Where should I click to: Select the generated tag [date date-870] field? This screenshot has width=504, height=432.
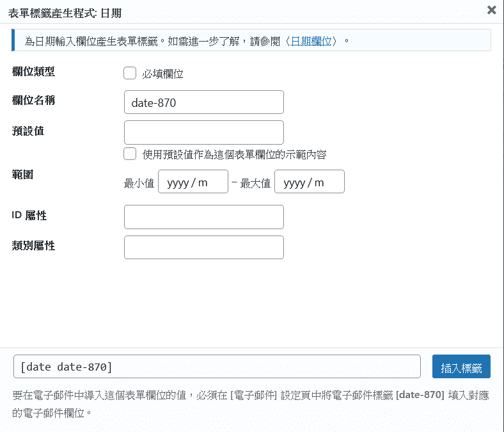tap(217, 367)
